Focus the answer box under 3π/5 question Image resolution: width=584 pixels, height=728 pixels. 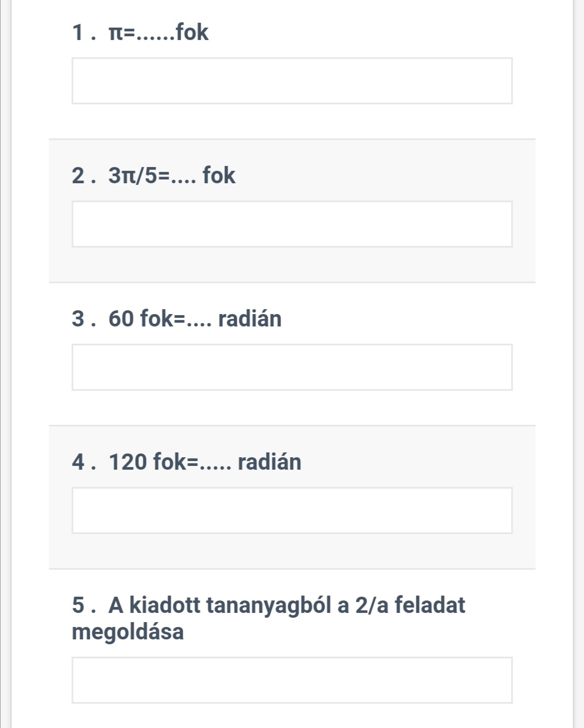(x=292, y=224)
